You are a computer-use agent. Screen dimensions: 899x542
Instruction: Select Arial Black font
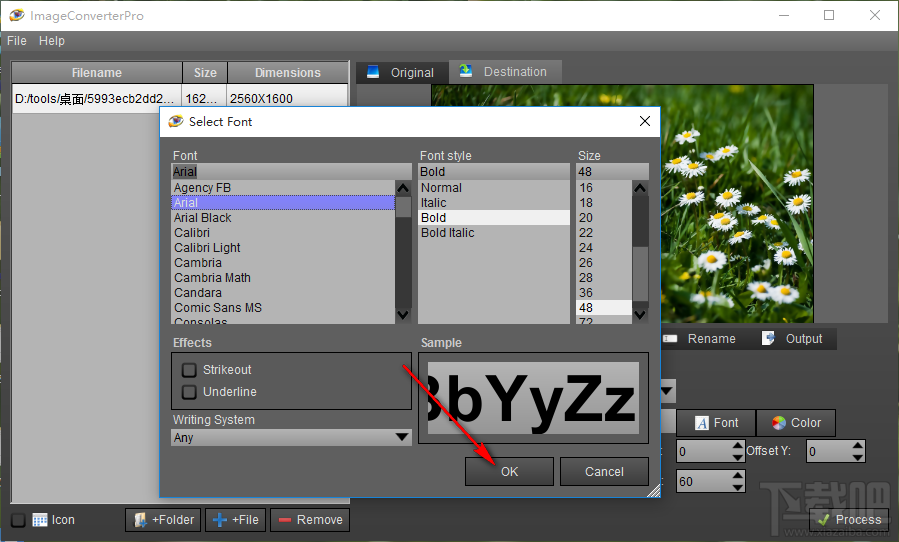[x=283, y=218]
